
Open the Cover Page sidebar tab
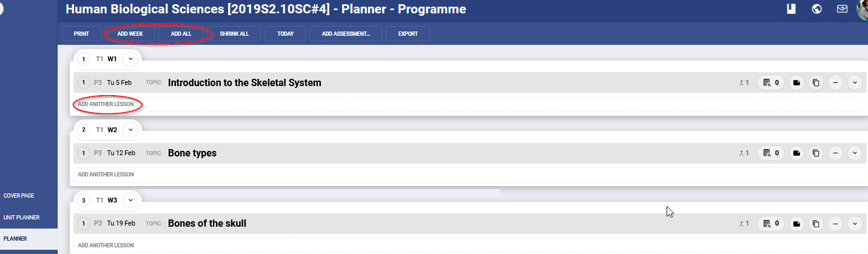click(x=19, y=196)
